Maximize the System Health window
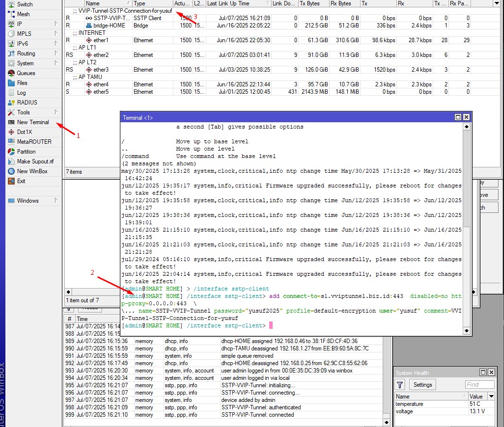 (483, 373)
